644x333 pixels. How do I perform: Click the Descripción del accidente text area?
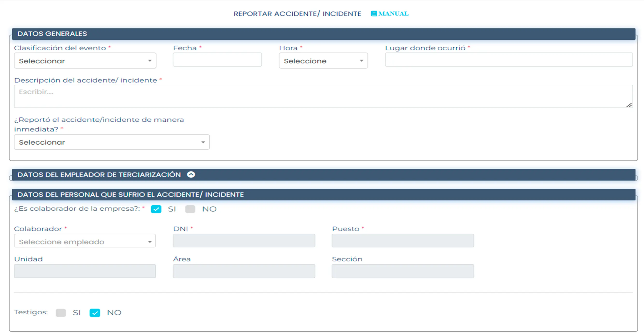pos(323,96)
